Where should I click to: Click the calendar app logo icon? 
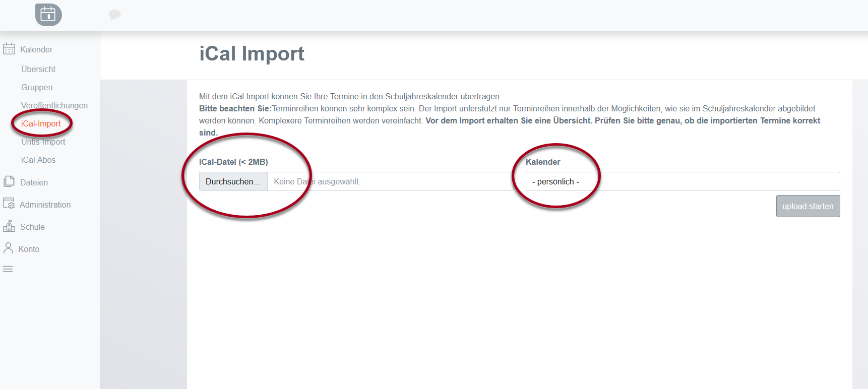[48, 15]
